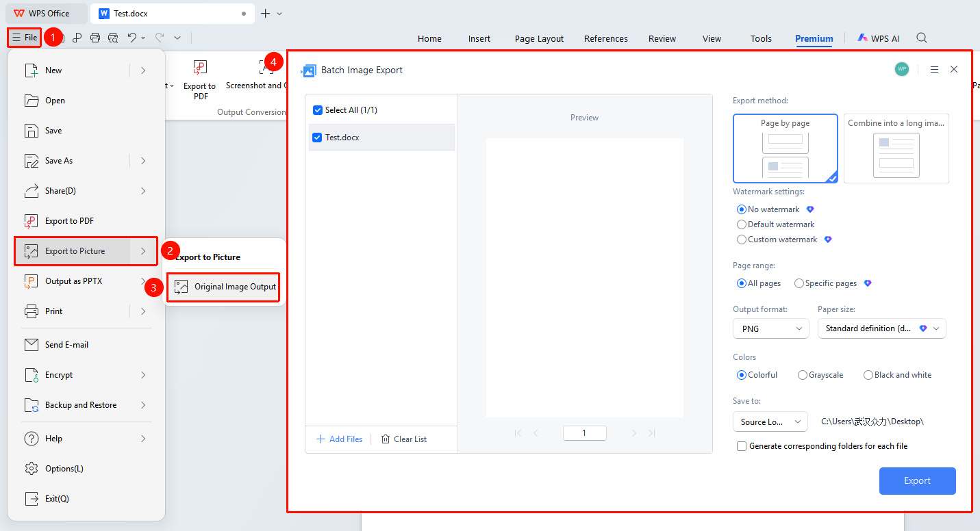
Task: Click the Redo arrow icon
Action: [x=160, y=38]
